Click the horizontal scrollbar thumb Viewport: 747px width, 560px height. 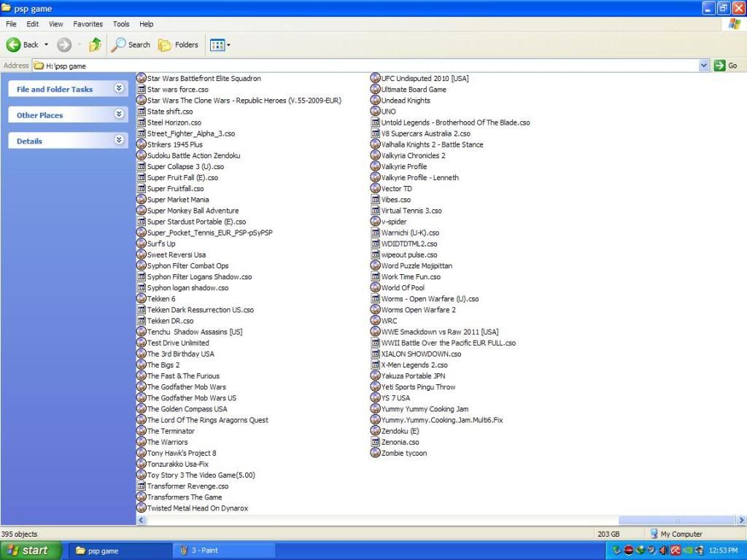coord(676,520)
